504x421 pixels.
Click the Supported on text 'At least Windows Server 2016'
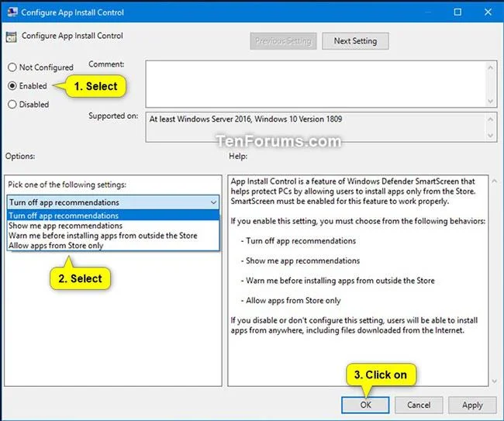point(200,119)
